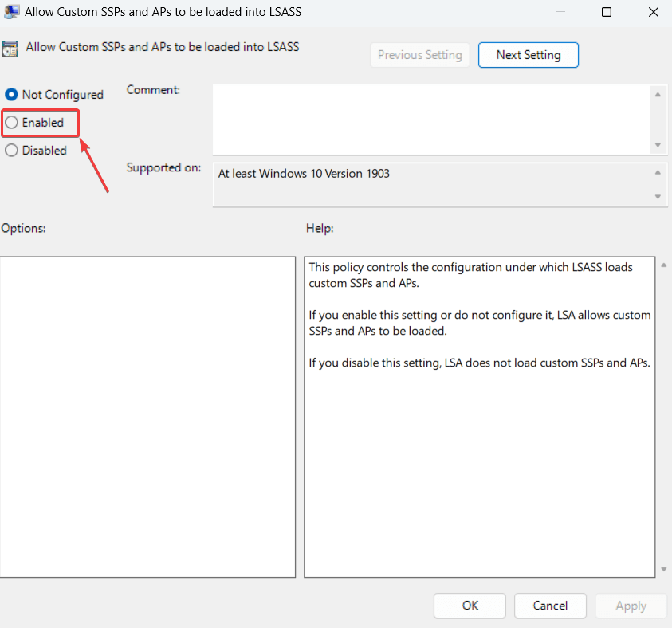Click the Comment box scroll up arrow
This screenshot has width=672, height=628.
coord(658,95)
